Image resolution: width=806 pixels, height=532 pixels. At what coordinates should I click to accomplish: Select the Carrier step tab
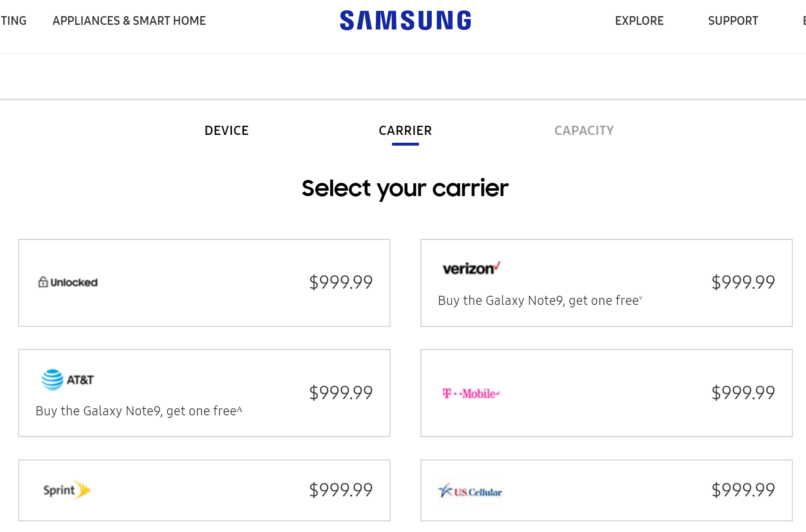coord(405,131)
